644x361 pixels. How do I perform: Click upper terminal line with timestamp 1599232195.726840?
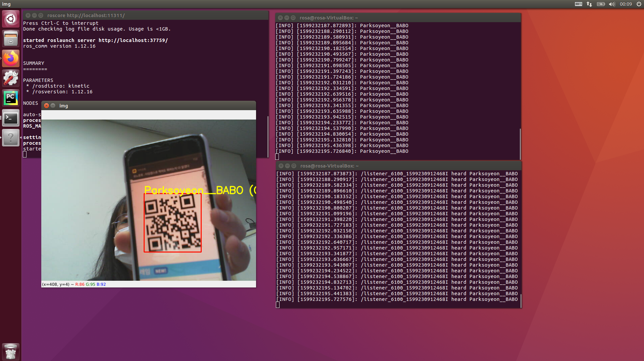point(342,151)
